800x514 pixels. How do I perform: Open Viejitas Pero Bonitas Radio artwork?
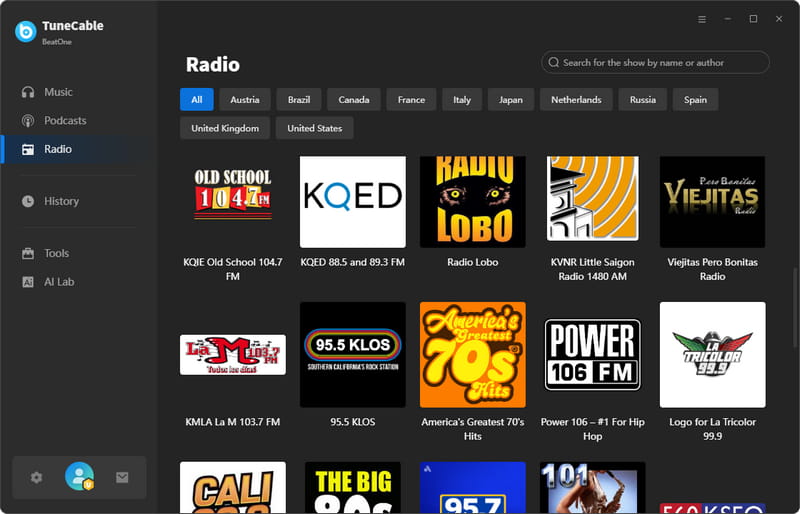click(x=712, y=202)
